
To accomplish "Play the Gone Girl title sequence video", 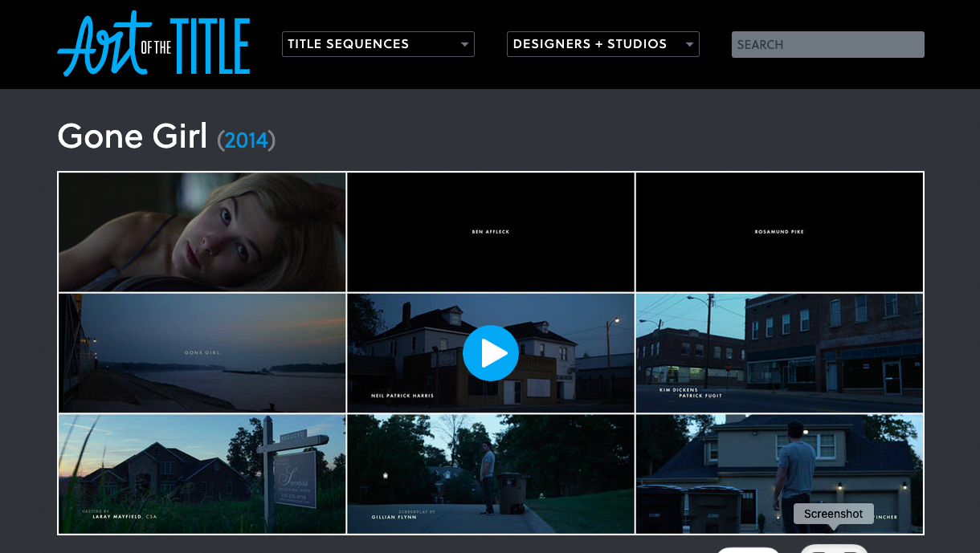I will pos(491,353).
